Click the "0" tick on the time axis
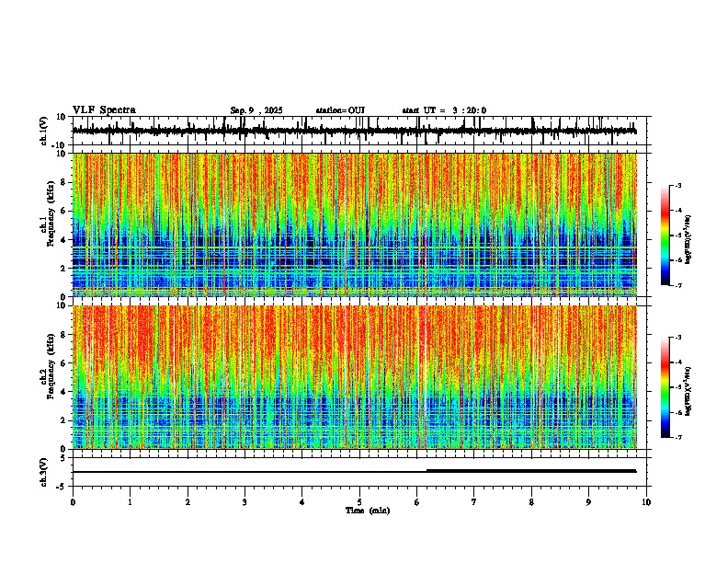This screenshot has width=728, height=563. tap(73, 502)
